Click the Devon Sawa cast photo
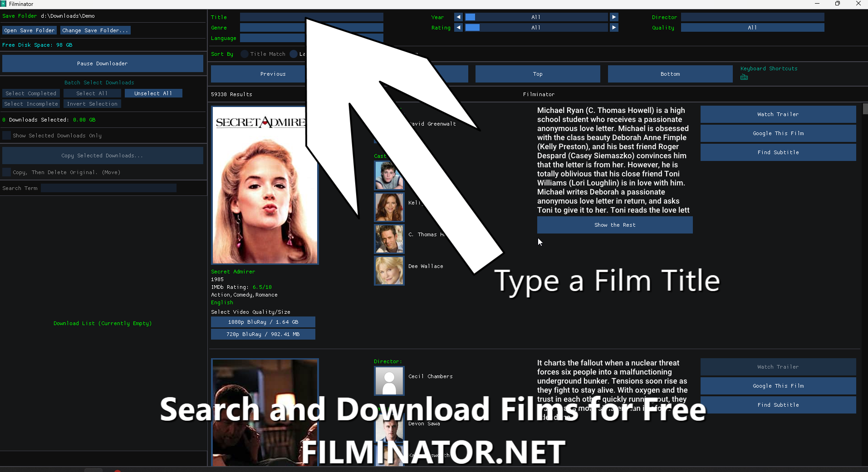 [x=389, y=428]
